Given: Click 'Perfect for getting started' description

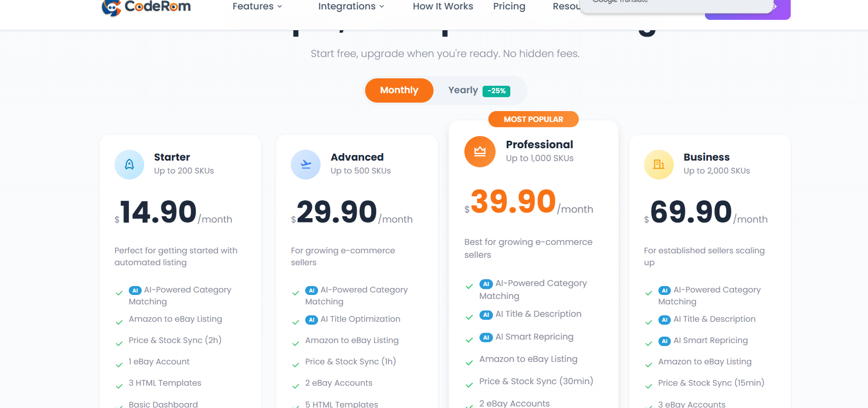Looking at the screenshot, I should click(176, 256).
